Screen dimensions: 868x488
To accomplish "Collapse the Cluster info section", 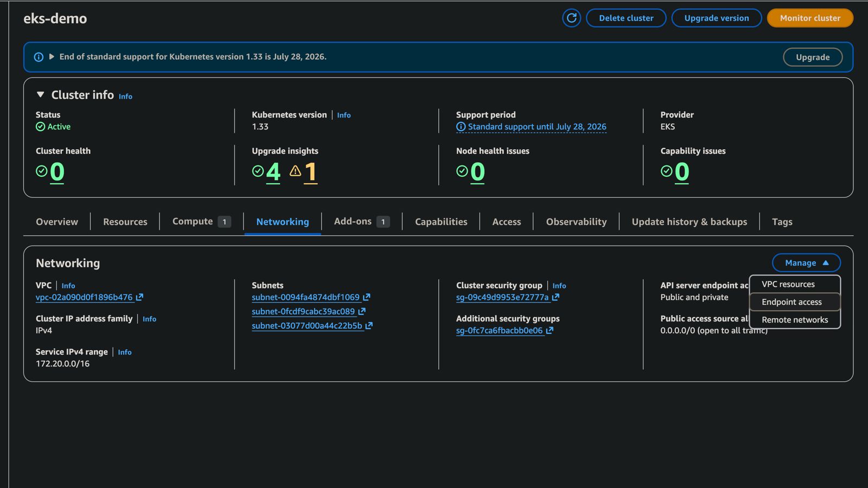I will coord(40,95).
